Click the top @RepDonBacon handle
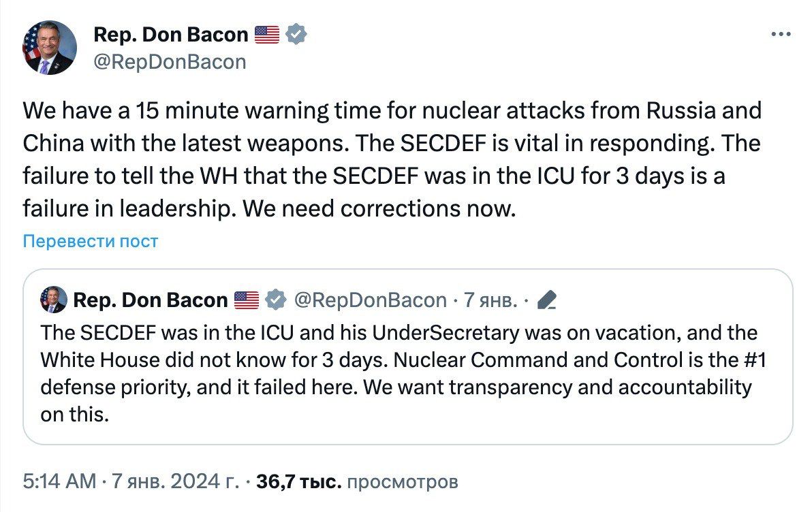The width and height of the screenshot is (812, 512). point(169,62)
